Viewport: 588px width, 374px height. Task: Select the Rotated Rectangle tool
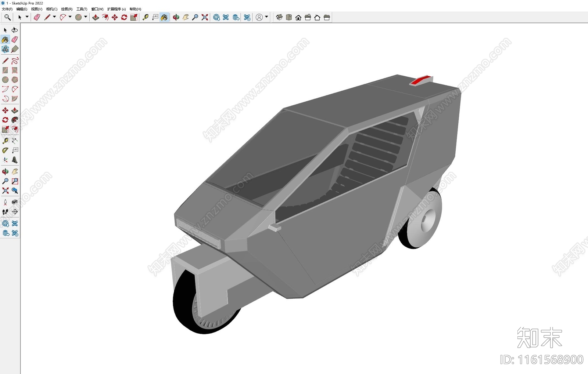(x=15, y=70)
